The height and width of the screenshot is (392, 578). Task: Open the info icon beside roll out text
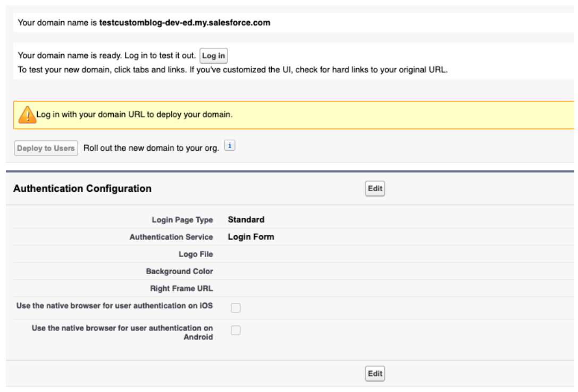229,146
